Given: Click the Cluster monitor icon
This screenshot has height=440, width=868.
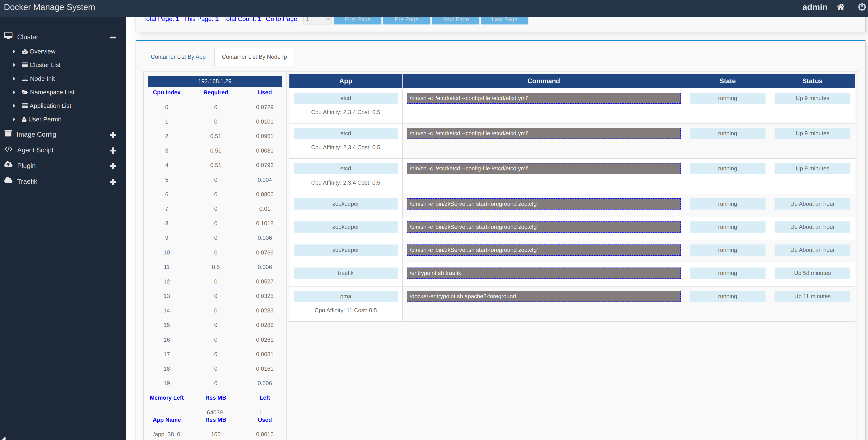Looking at the screenshot, I should coord(8,36).
